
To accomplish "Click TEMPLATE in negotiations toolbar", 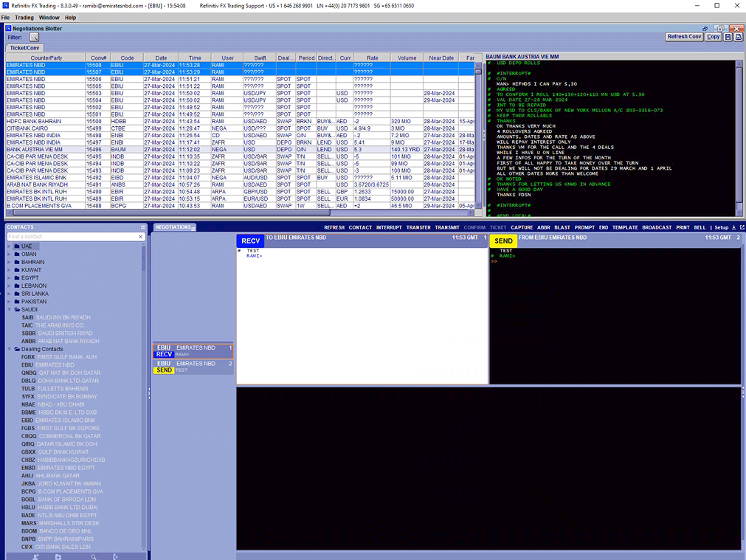I will 625,227.
